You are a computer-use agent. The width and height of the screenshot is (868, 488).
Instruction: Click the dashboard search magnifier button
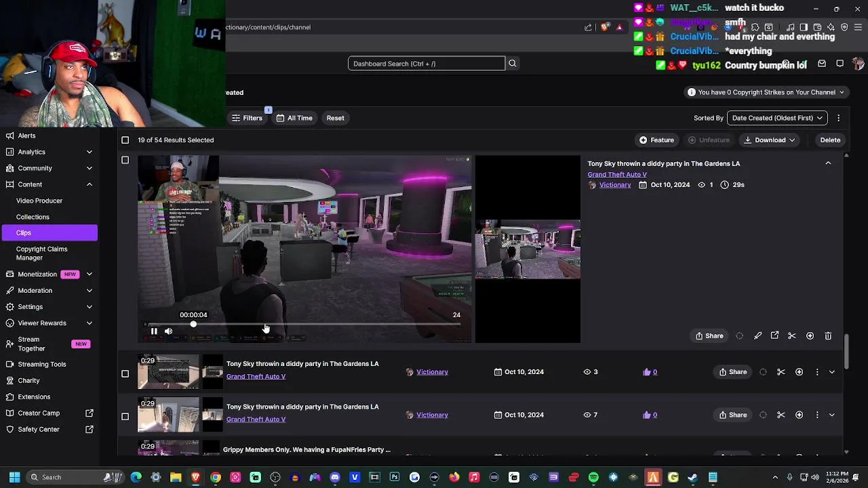coord(513,64)
